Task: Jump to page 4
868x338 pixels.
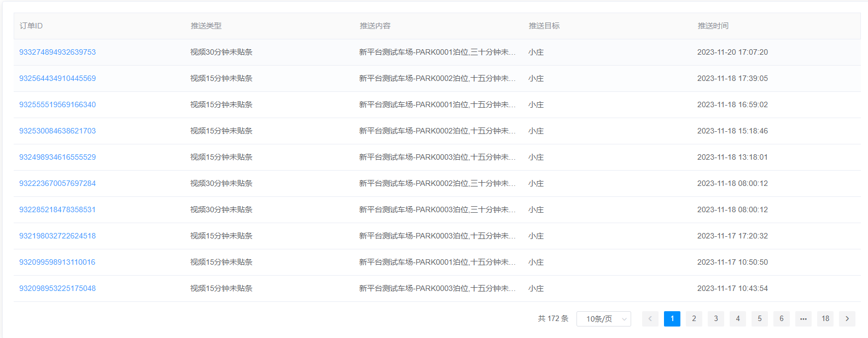Action: [737, 319]
